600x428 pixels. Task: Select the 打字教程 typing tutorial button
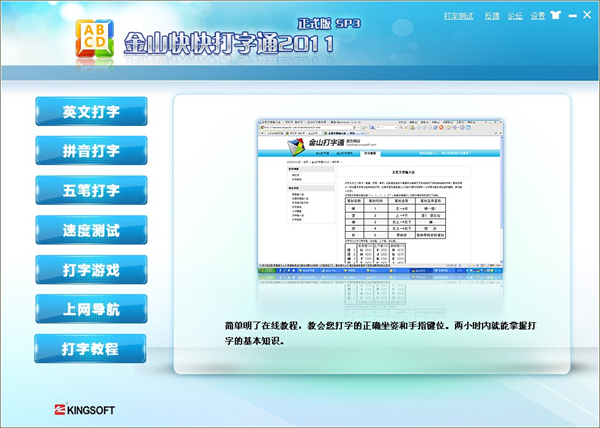[91, 349]
